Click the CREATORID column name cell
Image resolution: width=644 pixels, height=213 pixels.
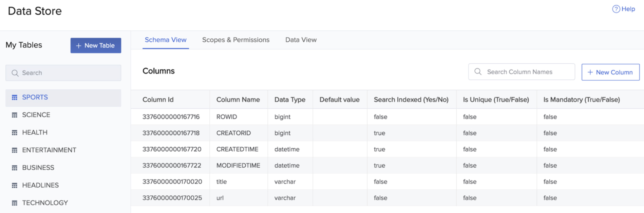[233, 133]
